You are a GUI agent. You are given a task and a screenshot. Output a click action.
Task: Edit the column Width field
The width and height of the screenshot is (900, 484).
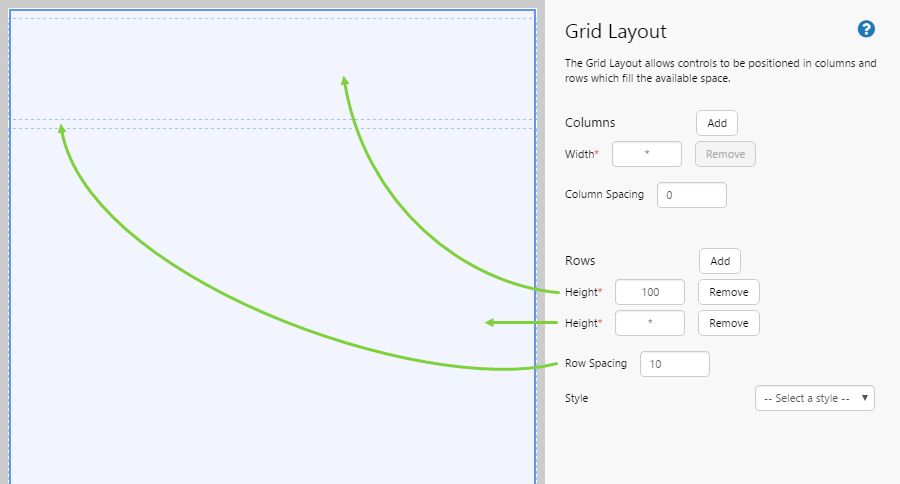click(x=647, y=154)
